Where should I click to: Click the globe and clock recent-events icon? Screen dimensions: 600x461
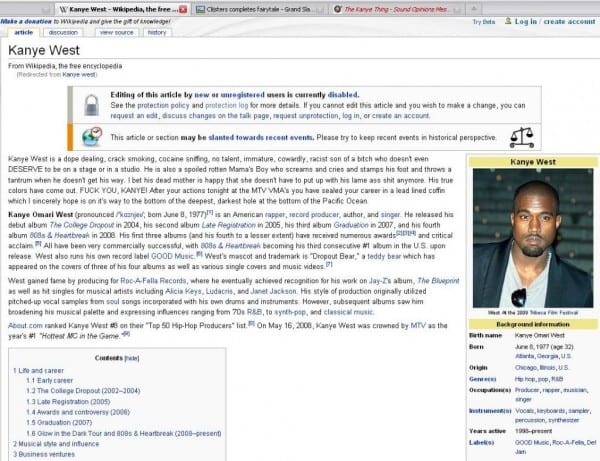[x=92, y=137]
